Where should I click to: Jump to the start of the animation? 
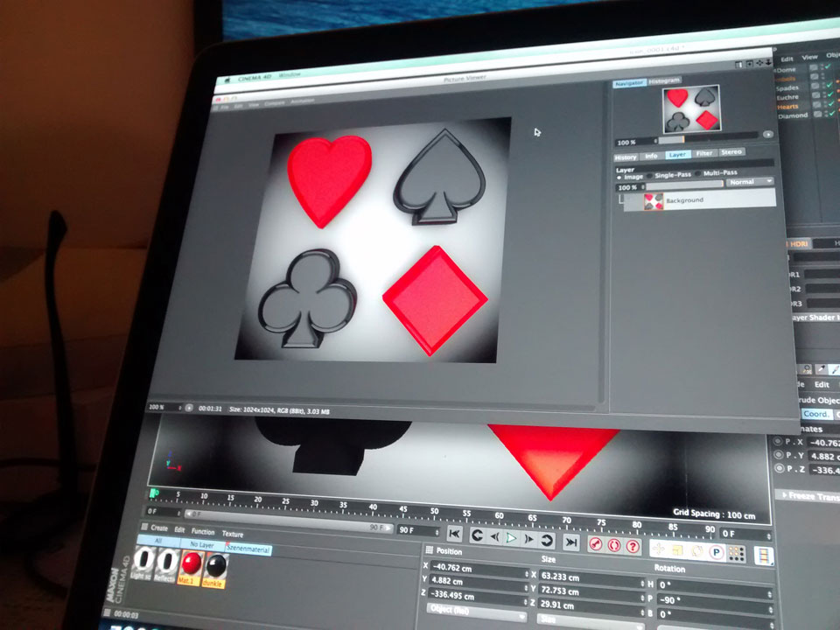[454, 536]
